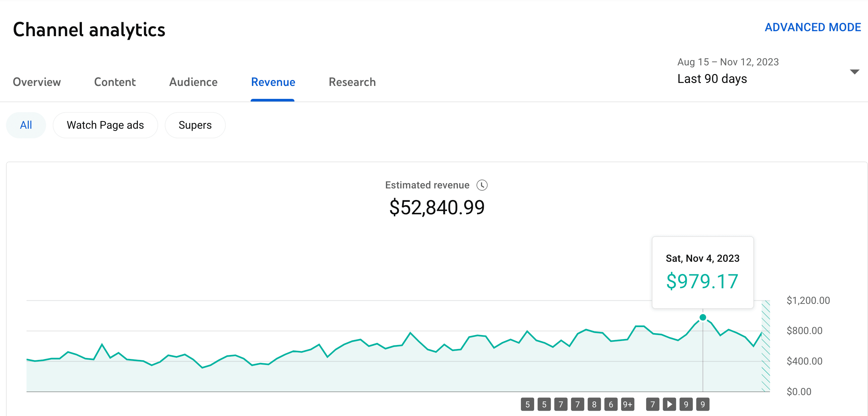Click the $52,840.99 estimated revenue total
The image size is (868, 416).
click(437, 207)
